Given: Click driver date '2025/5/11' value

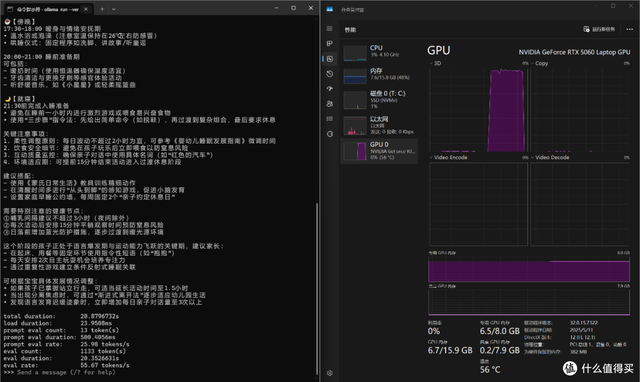Looking at the screenshot, I should tap(581, 330).
